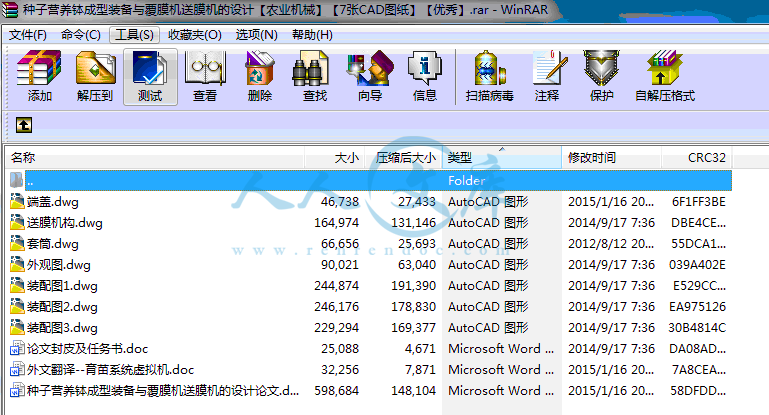
Task: Select the file name 论文封皮及任务书.doc
Action: (87, 349)
